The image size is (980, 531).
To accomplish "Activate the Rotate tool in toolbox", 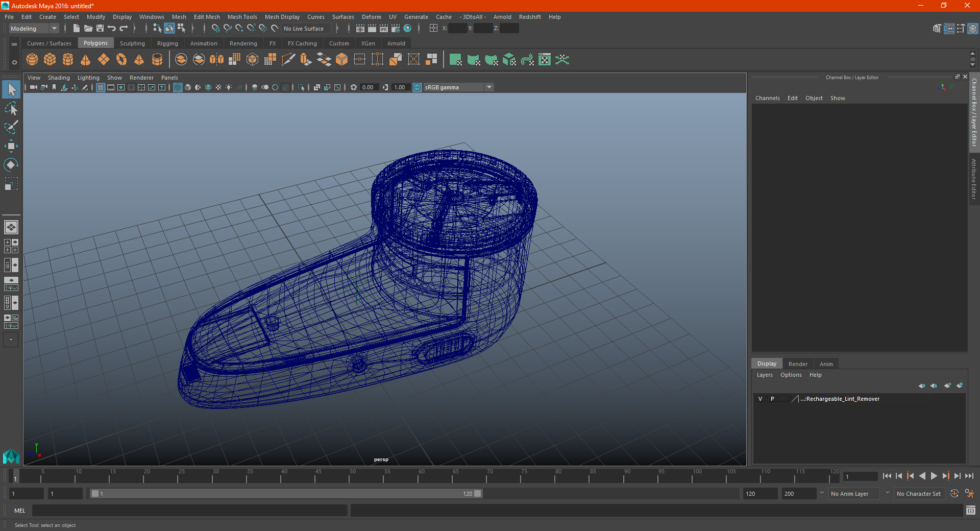I will [11, 165].
